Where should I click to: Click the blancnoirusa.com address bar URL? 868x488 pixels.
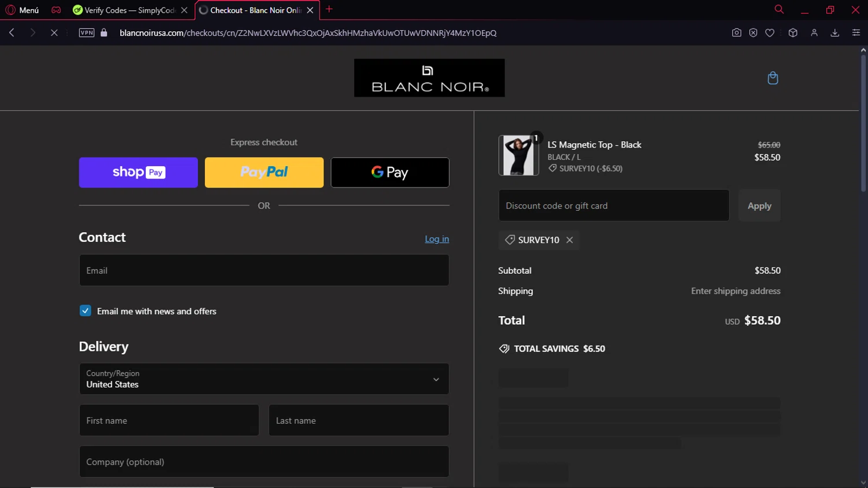click(x=308, y=33)
